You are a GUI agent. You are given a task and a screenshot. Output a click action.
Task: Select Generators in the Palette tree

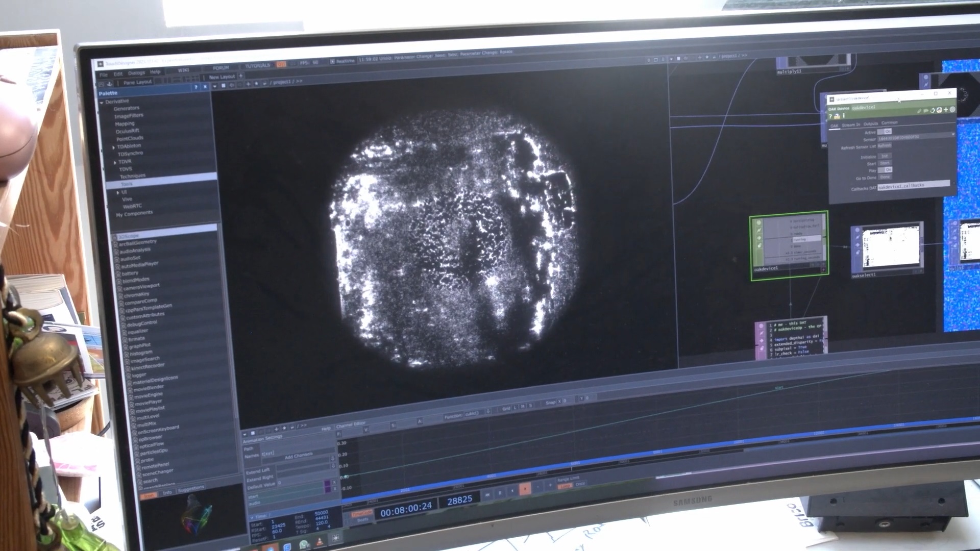126,108
